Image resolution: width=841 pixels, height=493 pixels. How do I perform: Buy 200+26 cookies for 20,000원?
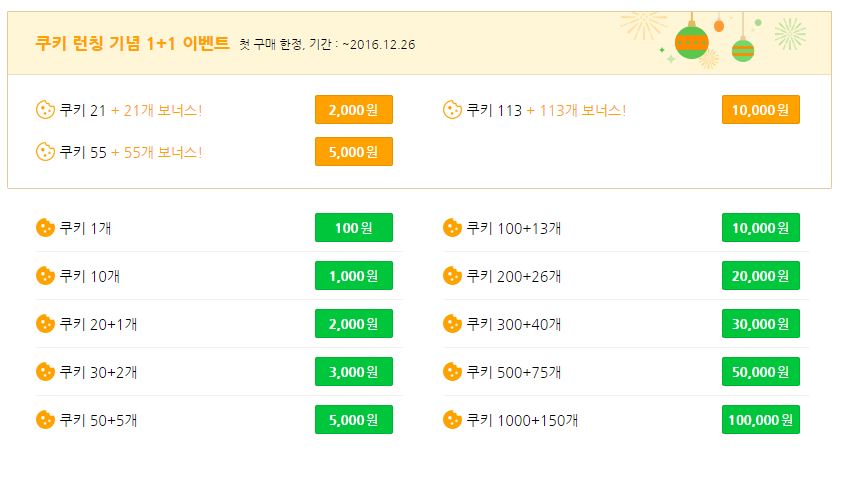tap(760, 275)
